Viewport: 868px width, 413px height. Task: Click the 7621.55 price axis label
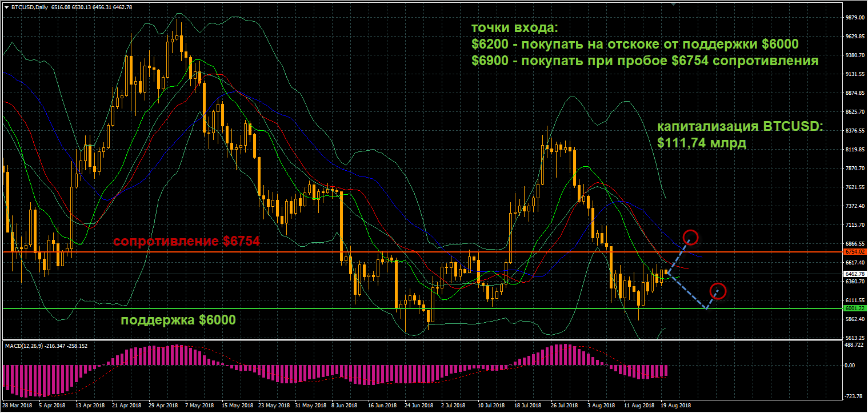(x=855, y=187)
